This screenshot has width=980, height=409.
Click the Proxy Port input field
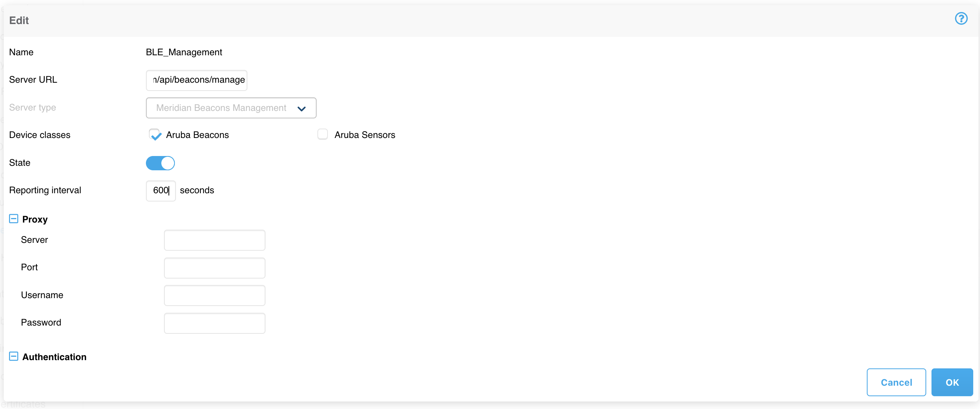214,268
